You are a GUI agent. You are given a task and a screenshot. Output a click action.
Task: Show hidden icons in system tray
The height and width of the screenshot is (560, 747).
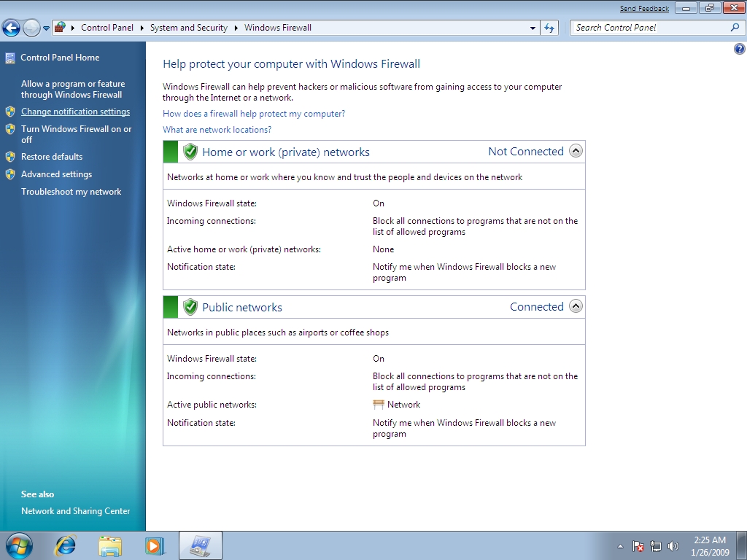[620, 546]
